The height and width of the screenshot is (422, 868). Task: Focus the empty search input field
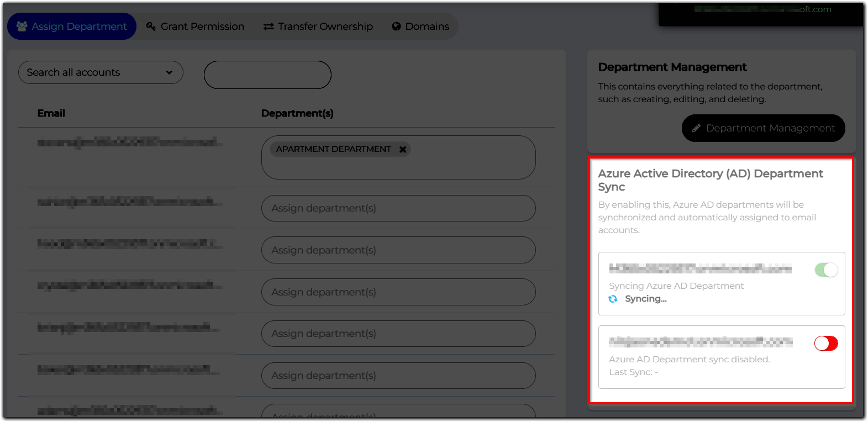[267, 75]
